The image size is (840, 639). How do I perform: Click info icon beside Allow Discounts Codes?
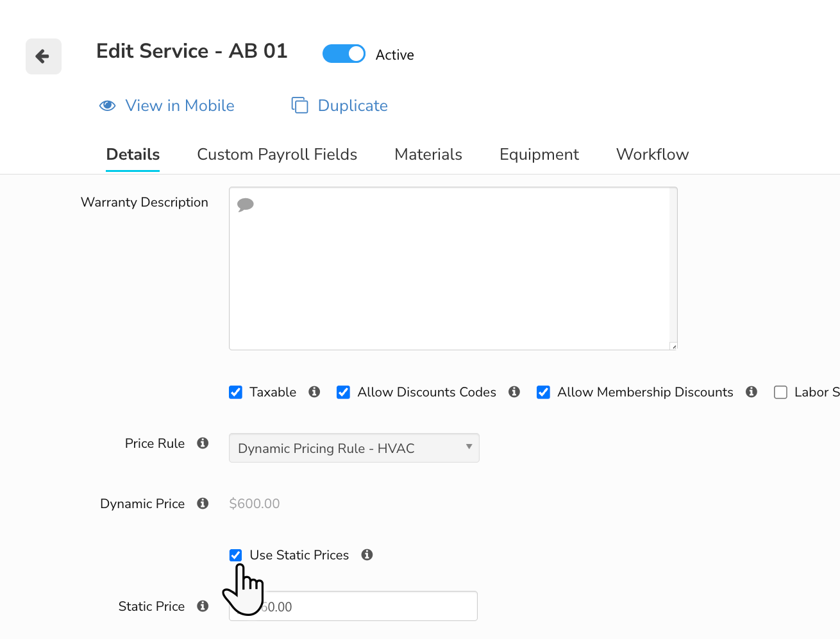point(514,391)
